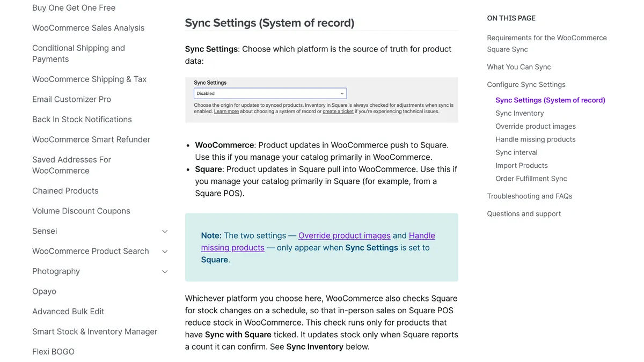Follow the Override product images note link
The width and height of the screenshot is (644, 362).
tap(345, 235)
